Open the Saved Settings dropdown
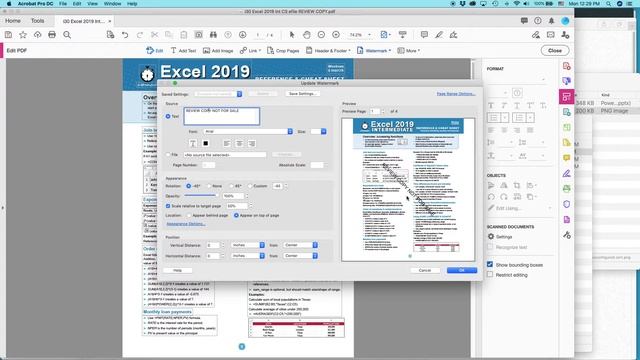Image resolution: width=640 pixels, height=360 pixels. 218,94
